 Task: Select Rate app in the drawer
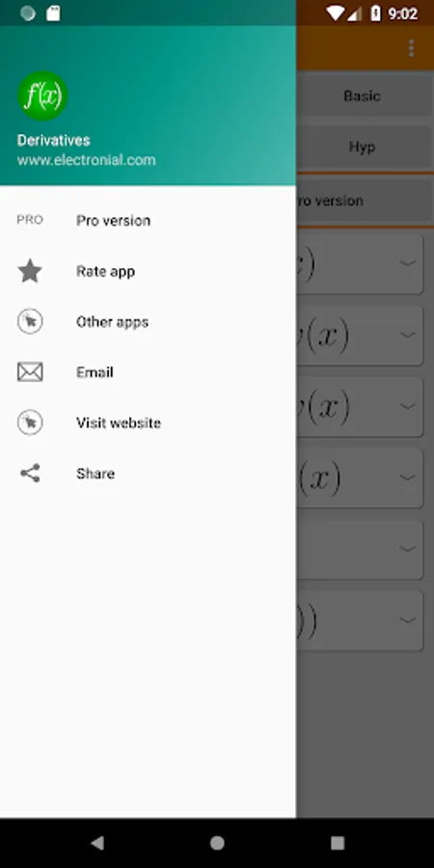148,271
